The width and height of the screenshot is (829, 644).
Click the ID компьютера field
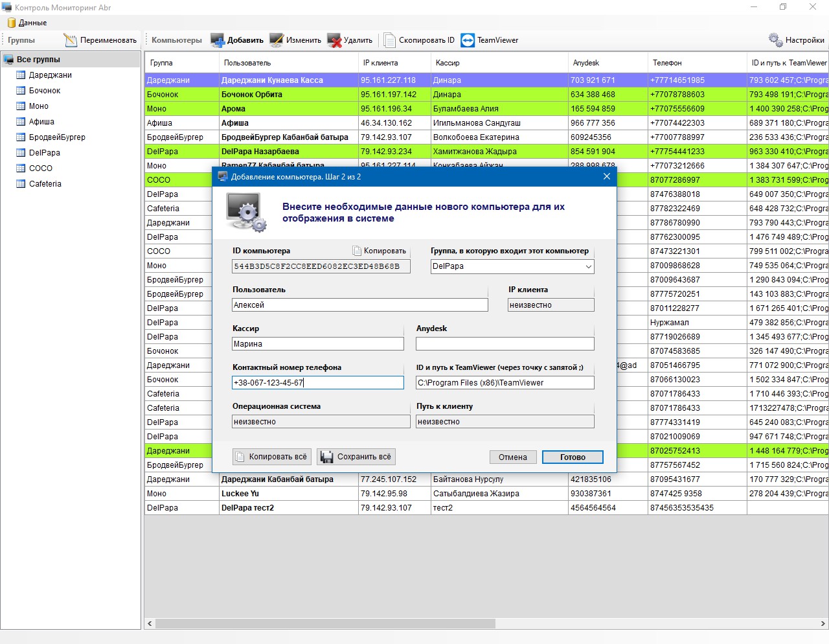pos(321,266)
